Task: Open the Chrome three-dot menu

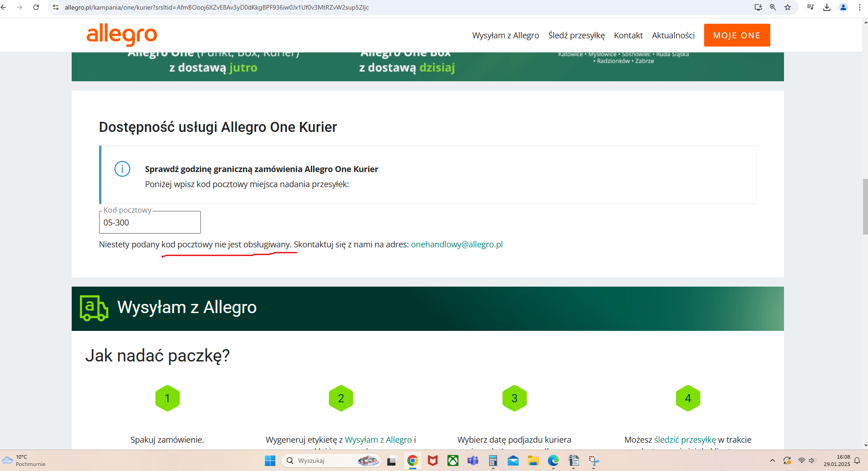Action: click(859, 7)
